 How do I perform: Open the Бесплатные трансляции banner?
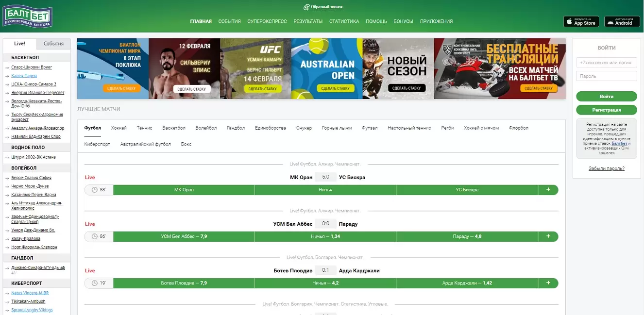tap(500, 68)
